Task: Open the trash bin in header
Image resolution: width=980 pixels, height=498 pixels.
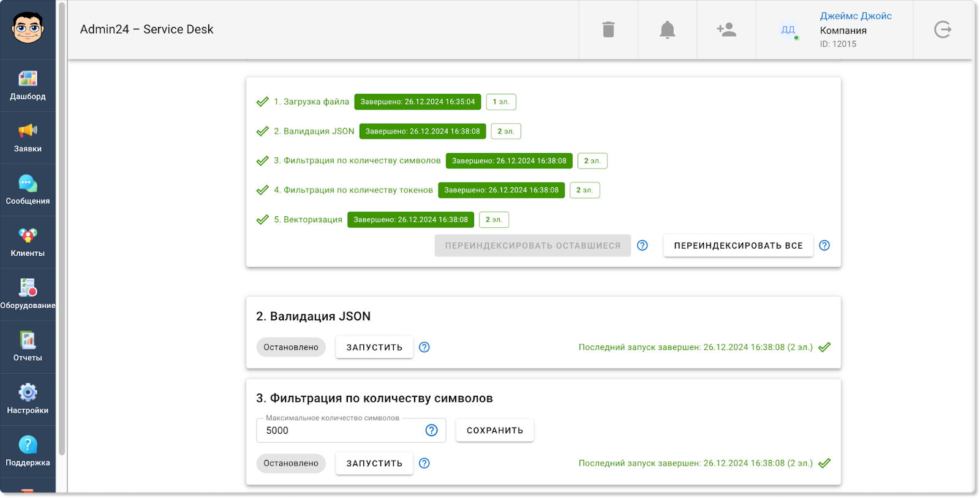Action: tap(608, 29)
